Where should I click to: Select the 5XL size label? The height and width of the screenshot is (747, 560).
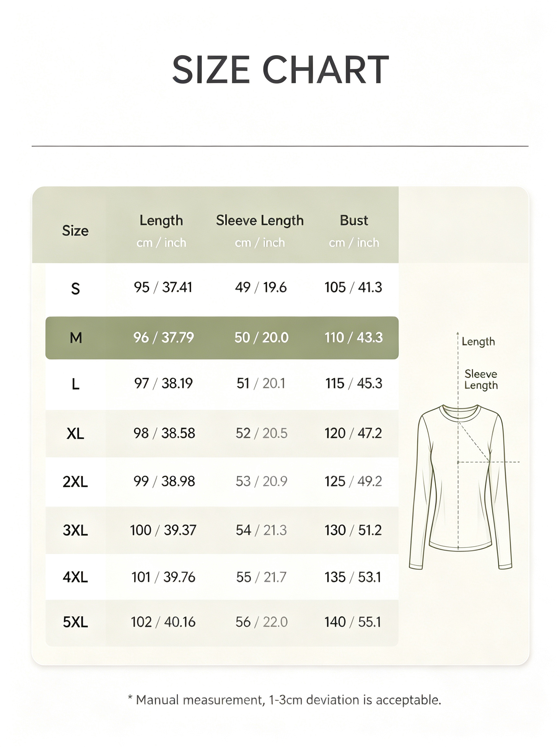(x=75, y=622)
